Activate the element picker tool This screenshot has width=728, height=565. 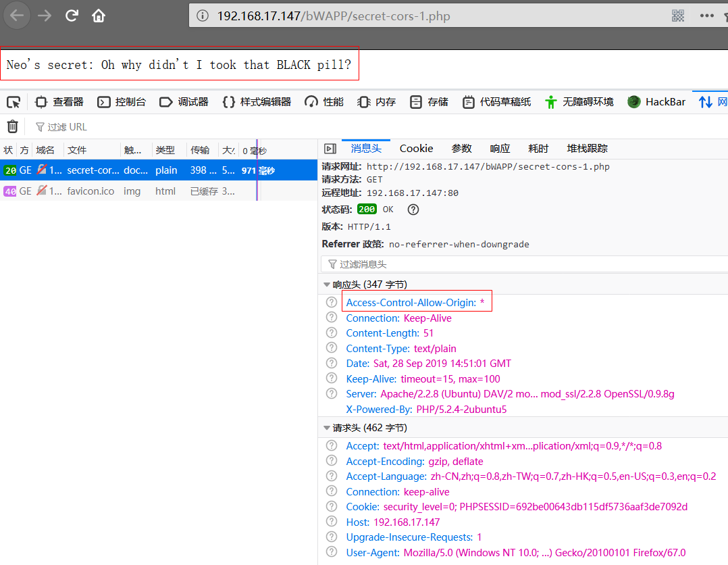[x=14, y=102]
